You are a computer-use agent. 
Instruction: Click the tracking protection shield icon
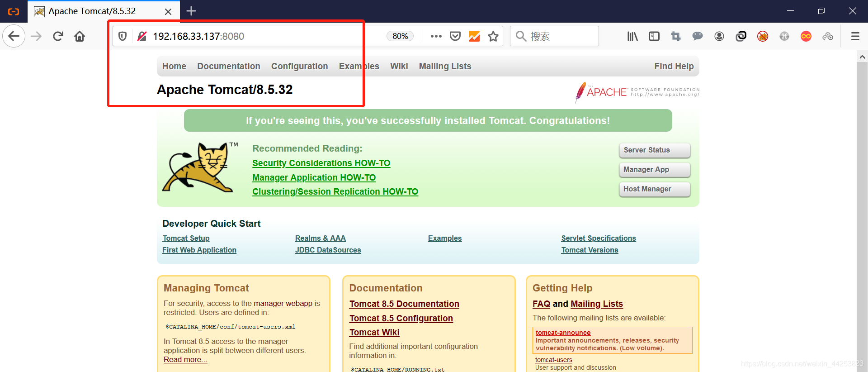[123, 36]
